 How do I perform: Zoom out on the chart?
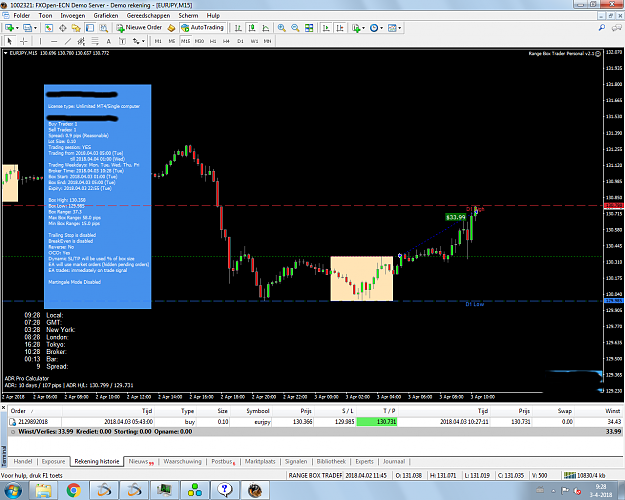[295, 28]
